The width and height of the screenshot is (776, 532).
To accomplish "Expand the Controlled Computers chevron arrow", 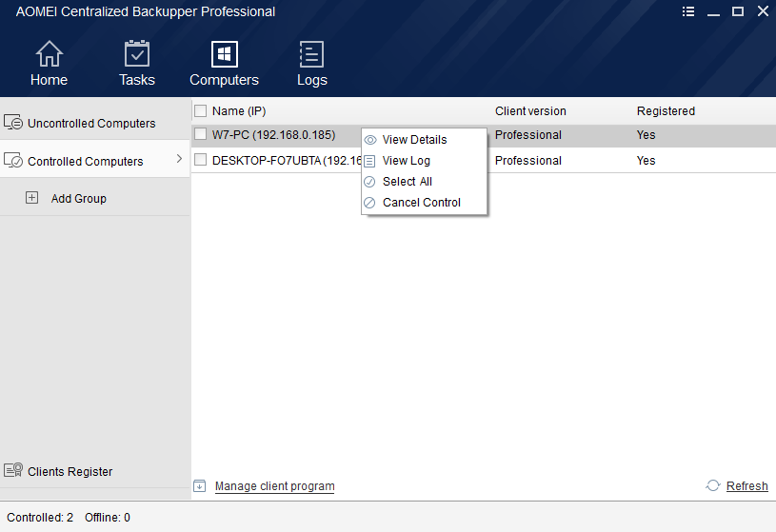I will [x=179, y=159].
